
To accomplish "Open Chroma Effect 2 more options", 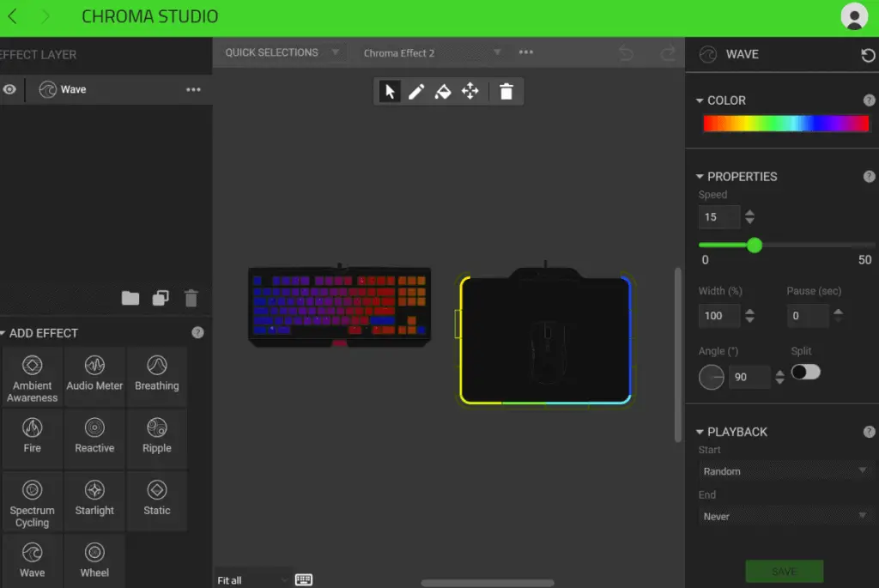I will (526, 52).
